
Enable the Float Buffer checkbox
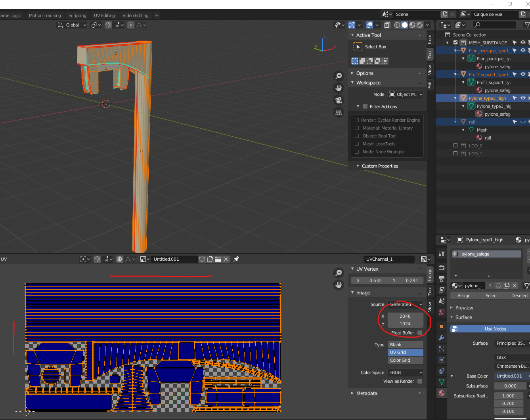(420, 333)
